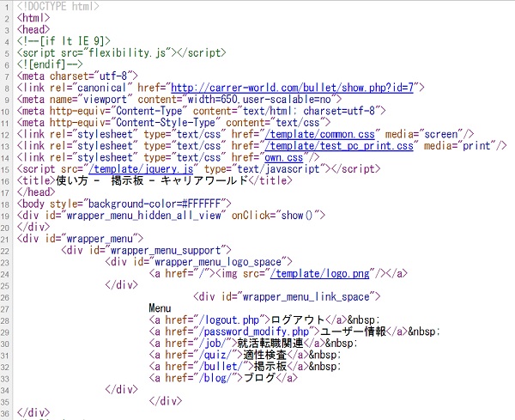Click the /job/ 就活転職関連 anchor line
Screen dimensions: 515x420
(x=253, y=344)
